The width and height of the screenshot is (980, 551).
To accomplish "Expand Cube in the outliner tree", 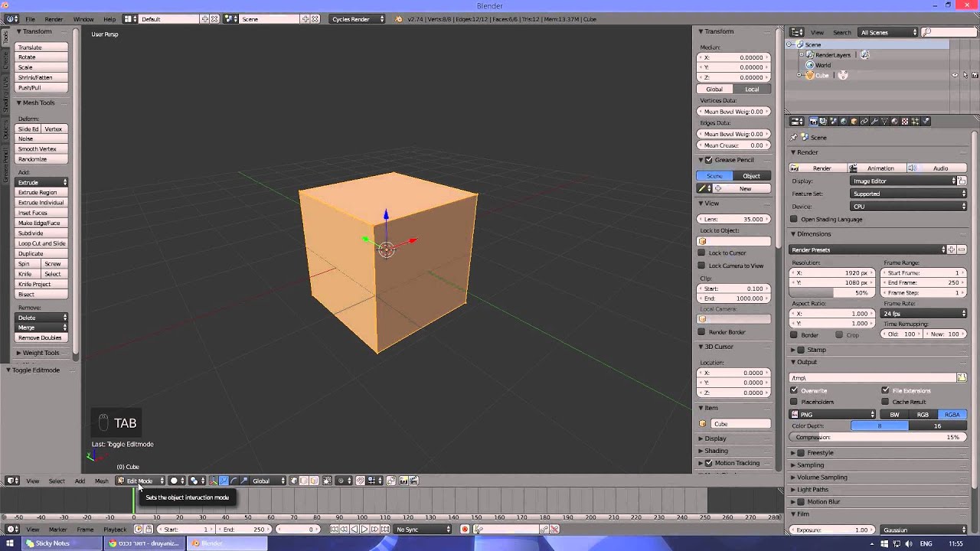I will pos(799,75).
